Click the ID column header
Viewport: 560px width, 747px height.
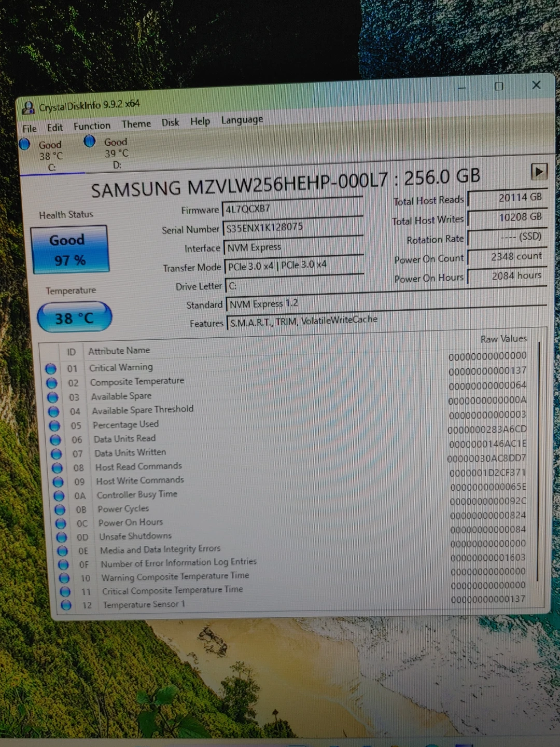pyautogui.click(x=71, y=352)
